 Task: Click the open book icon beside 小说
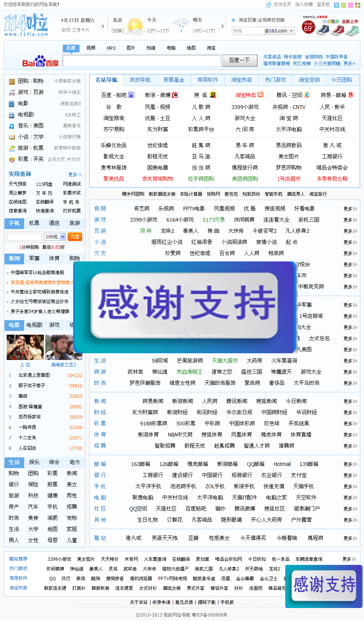[x=12, y=137]
